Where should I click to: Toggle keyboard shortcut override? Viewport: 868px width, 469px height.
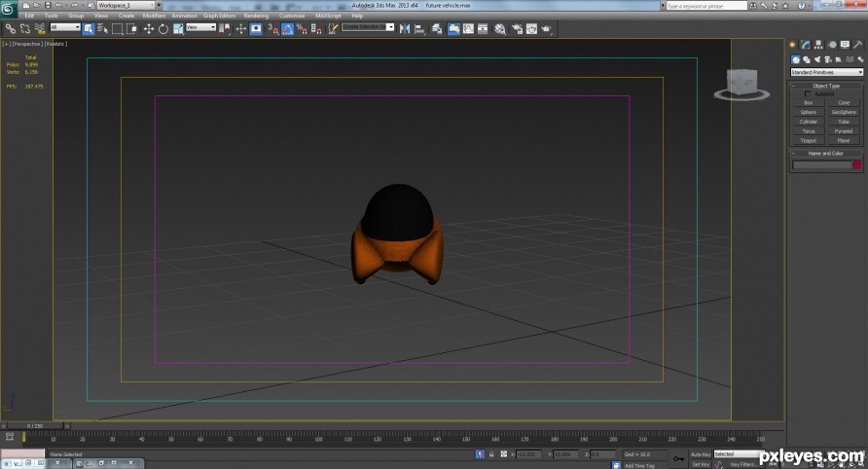[x=256, y=29]
